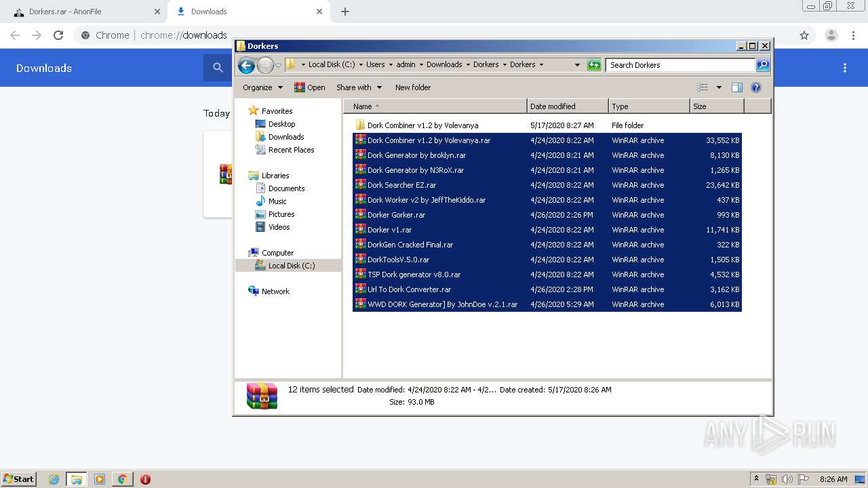Viewport: 868px width, 488px height.
Task: Open the Chrome profile avatar
Action: coord(831,35)
